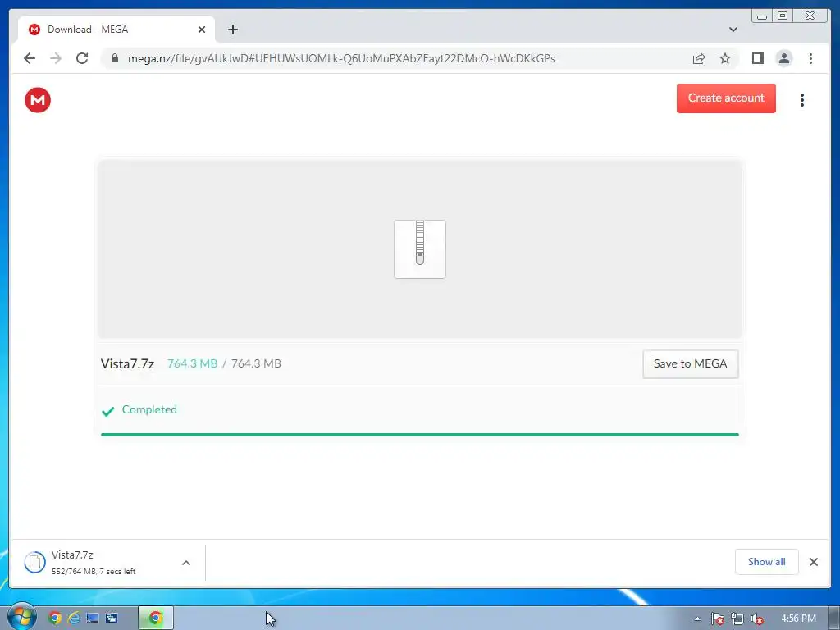Click the green Completed checkmark icon
The height and width of the screenshot is (630, 840).
tap(107, 411)
